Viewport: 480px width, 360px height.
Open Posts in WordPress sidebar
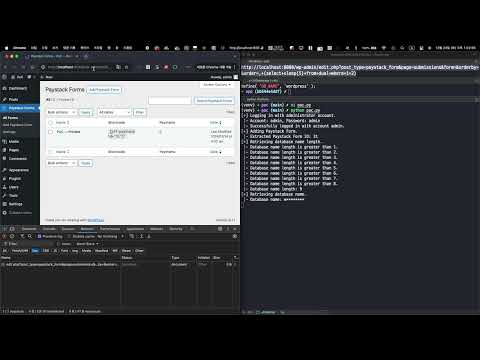[13, 99]
